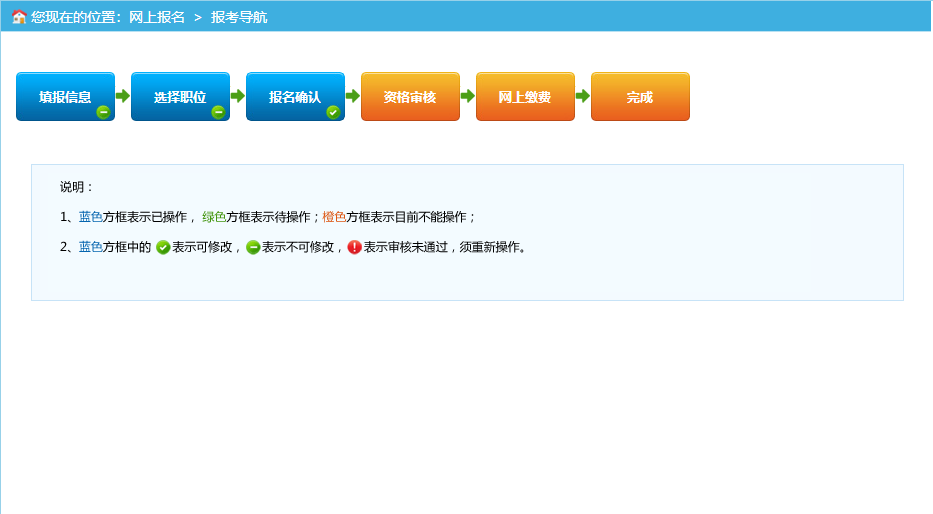Open the 网上缴费 payment step
This screenshot has height=514, width=933.
point(525,96)
